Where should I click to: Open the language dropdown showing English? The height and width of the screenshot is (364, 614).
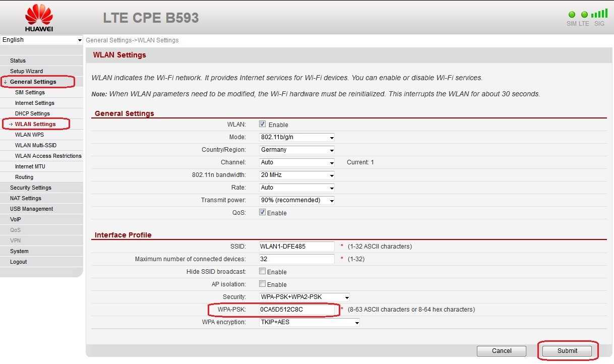(41, 40)
